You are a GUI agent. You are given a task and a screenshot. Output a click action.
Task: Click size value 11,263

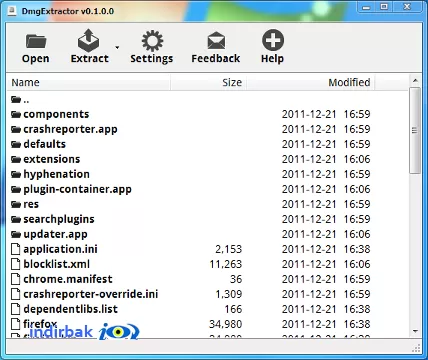[x=226, y=264]
